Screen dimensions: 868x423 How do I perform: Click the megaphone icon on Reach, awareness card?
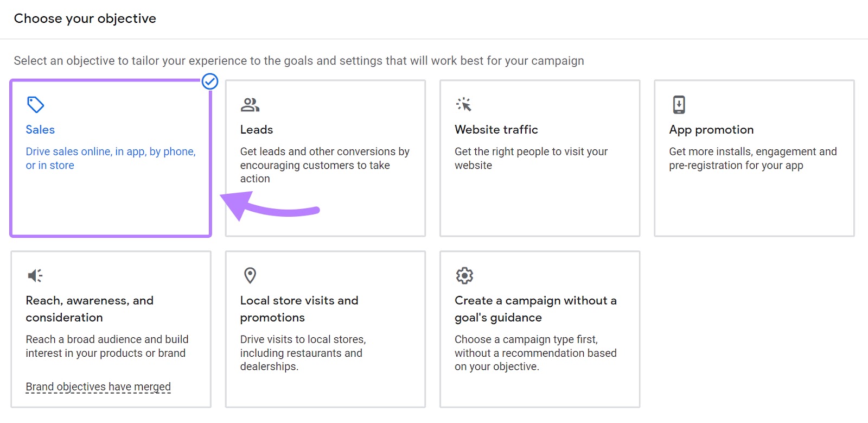coord(34,275)
